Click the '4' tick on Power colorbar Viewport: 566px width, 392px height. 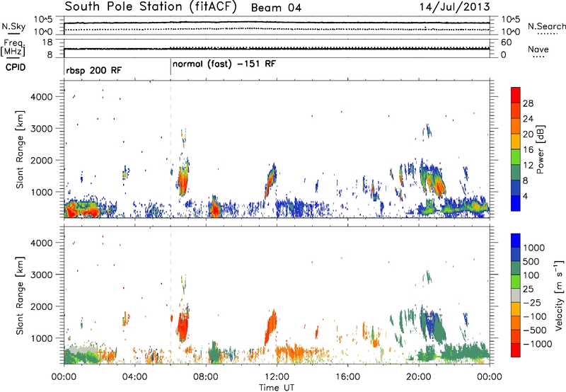click(525, 196)
